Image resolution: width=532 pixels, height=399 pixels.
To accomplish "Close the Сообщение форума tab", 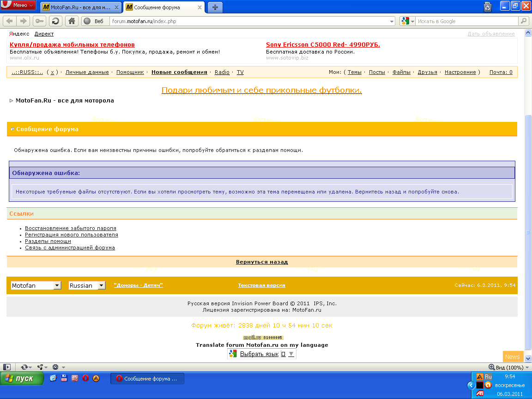I will tap(200, 7).
